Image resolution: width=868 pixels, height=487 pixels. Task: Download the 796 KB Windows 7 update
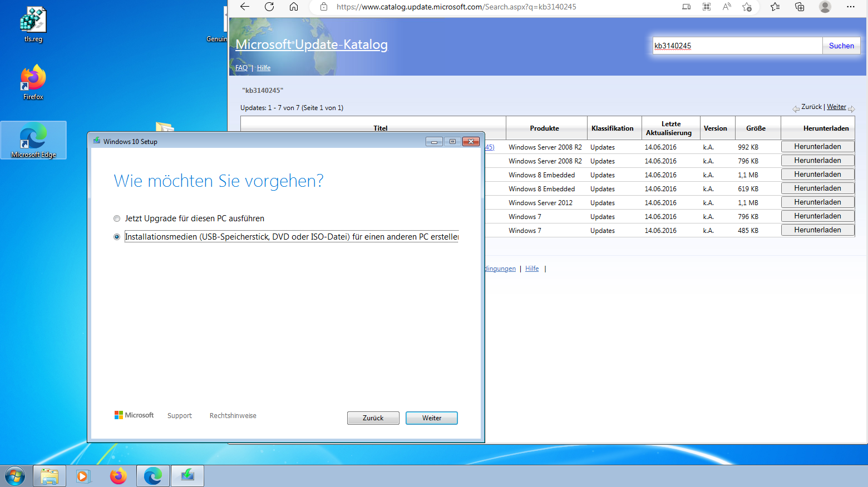pos(817,216)
